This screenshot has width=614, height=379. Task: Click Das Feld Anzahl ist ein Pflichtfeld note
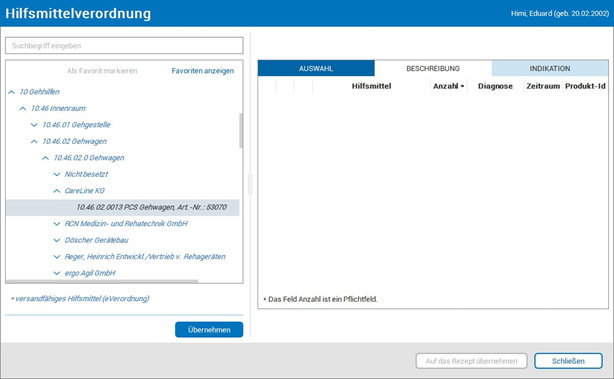[x=320, y=299]
